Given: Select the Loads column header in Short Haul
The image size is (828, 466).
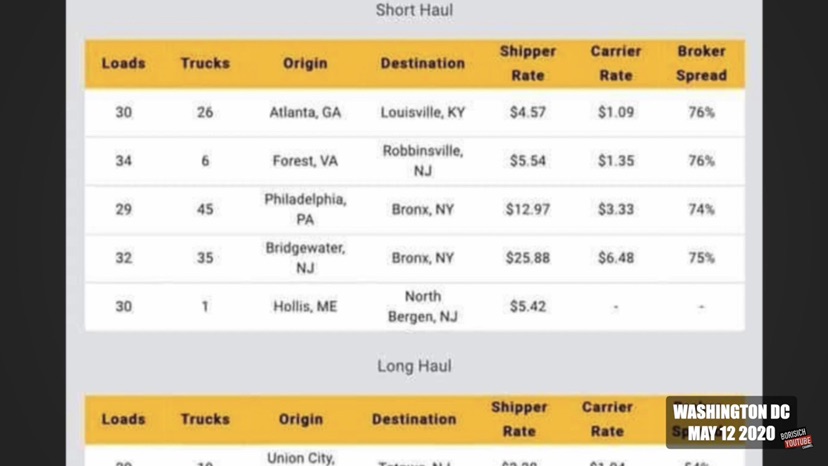Looking at the screenshot, I should [123, 63].
